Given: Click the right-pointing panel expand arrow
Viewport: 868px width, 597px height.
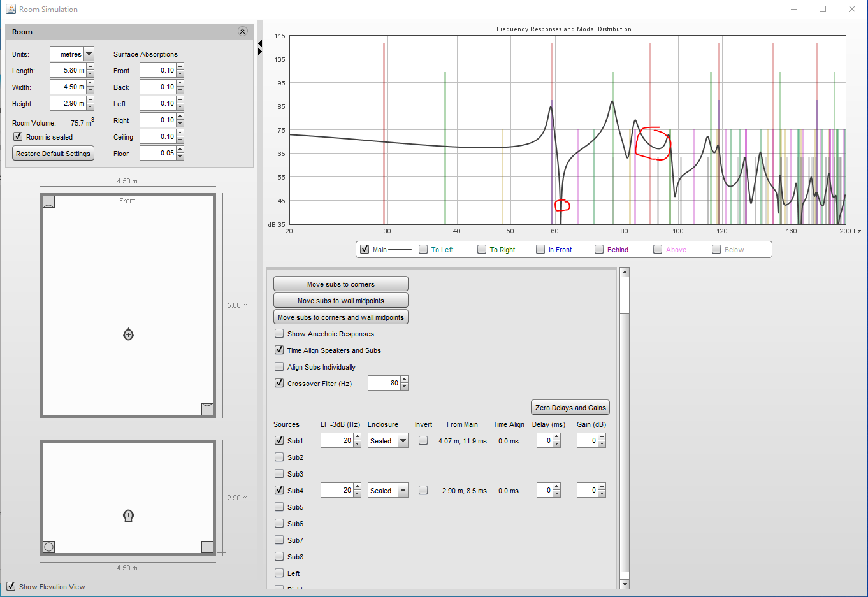Looking at the screenshot, I should (260, 52).
